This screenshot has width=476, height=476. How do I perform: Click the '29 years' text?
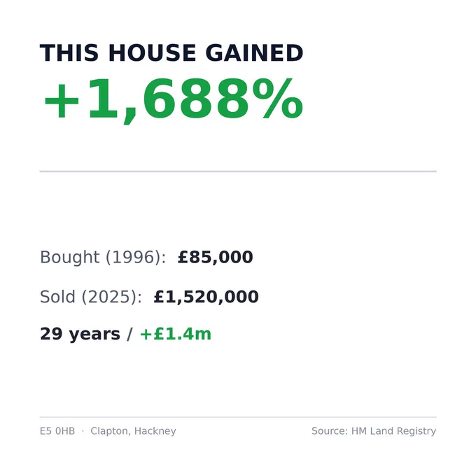click(x=80, y=335)
